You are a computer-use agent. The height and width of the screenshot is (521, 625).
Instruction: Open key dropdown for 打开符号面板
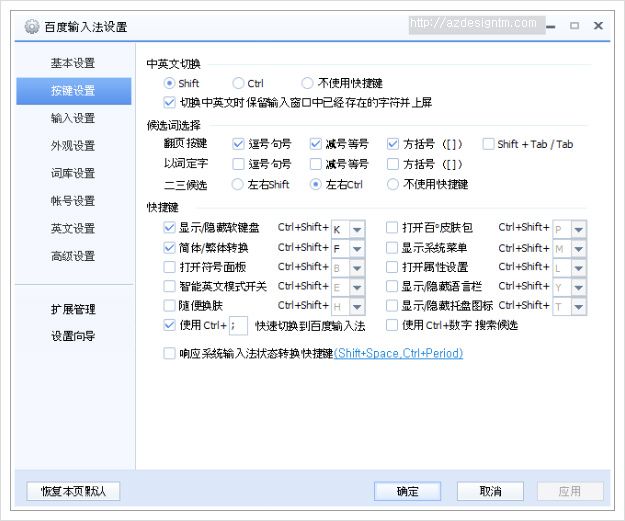pos(357,268)
